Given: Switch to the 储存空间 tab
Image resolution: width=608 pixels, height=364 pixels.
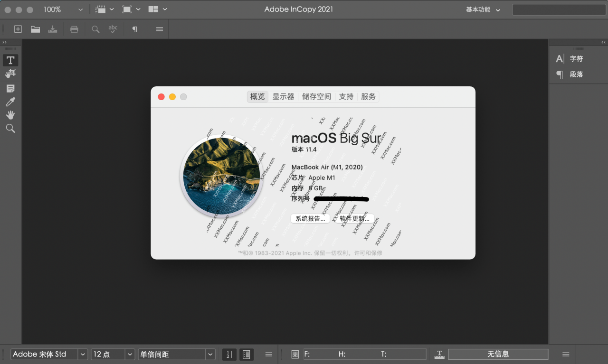Looking at the screenshot, I should (316, 96).
